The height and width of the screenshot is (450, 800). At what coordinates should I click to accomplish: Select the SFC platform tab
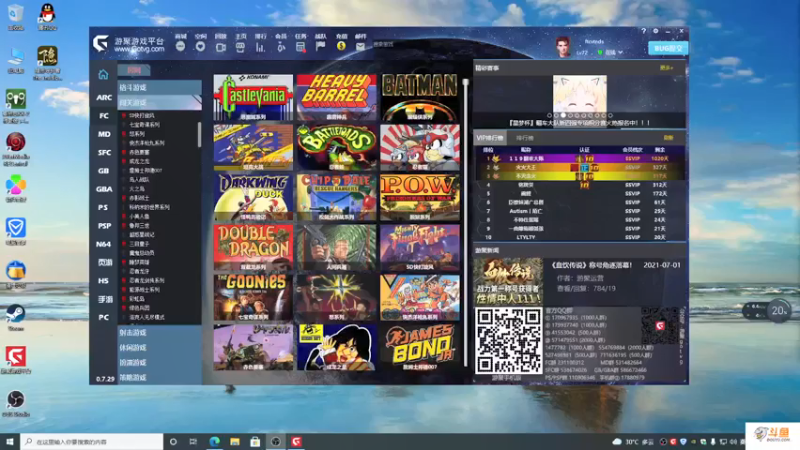[x=104, y=153]
